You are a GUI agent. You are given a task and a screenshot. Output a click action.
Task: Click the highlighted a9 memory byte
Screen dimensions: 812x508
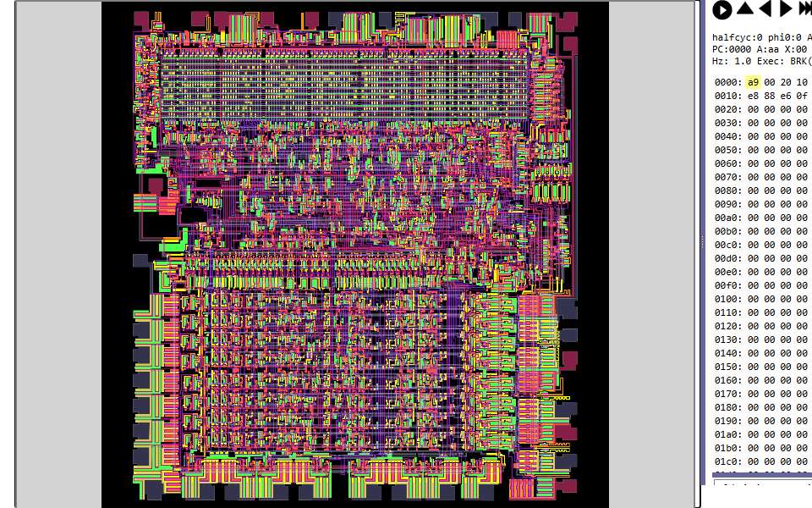pyautogui.click(x=753, y=82)
